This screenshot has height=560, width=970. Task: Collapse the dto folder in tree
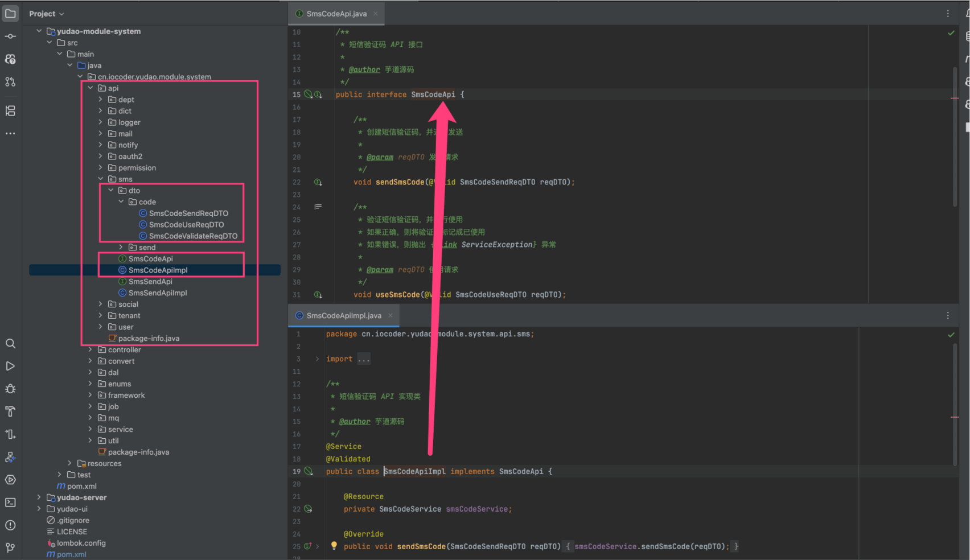tap(111, 191)
